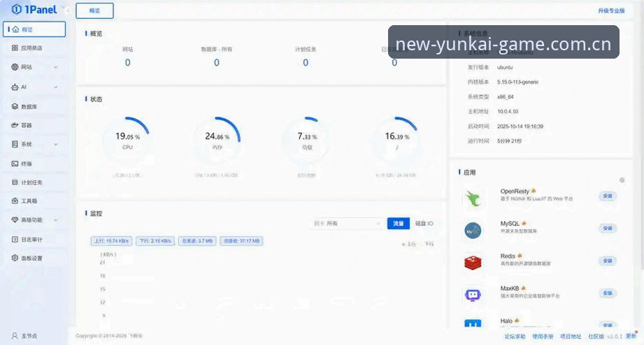Screen dimensions: 644x345
Task: Click the 社区版 footer link
Action: (x=596, y=337)
